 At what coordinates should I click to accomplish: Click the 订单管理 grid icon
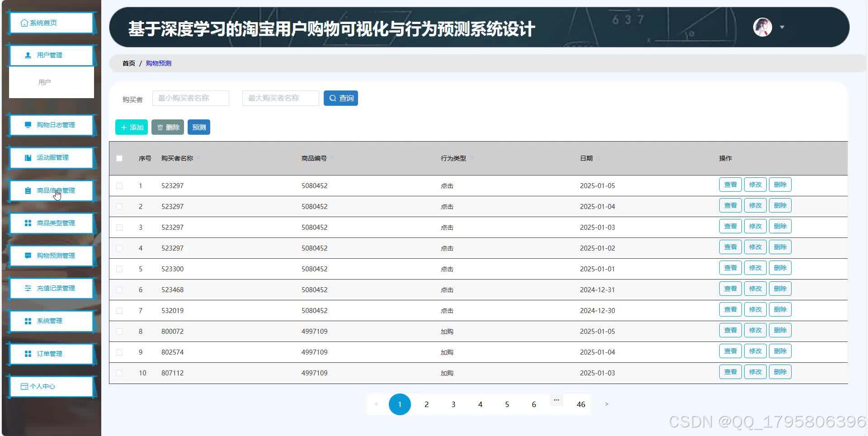(28, 354)
